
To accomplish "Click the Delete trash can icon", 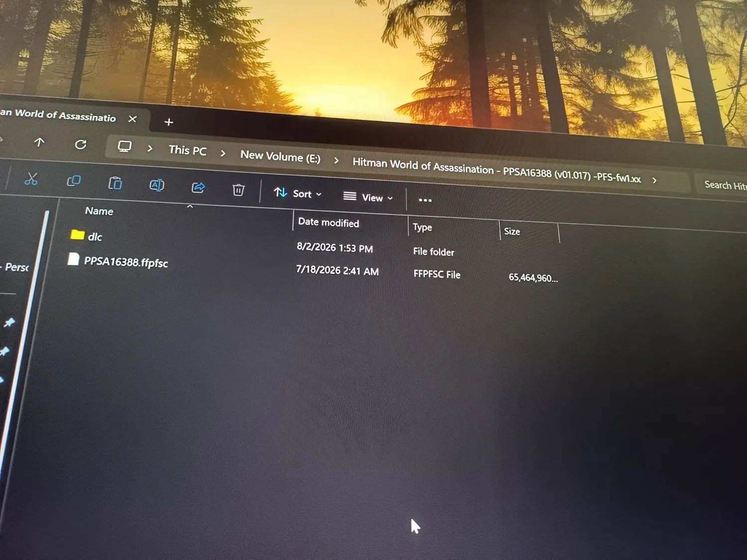I will (x=239, y=190).
